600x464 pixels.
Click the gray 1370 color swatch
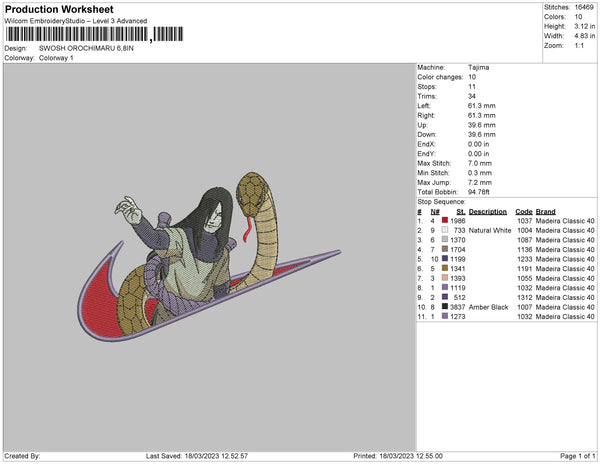(x=445, y=239)
